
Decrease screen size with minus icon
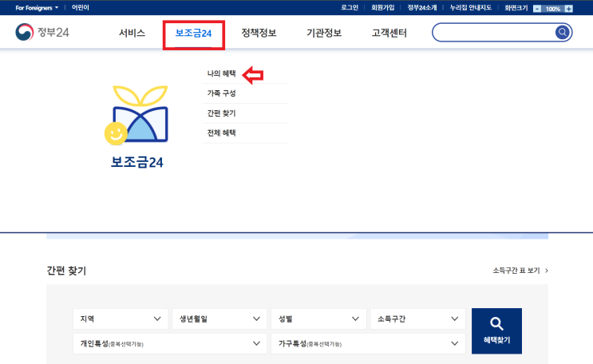[x=537, y=8]
